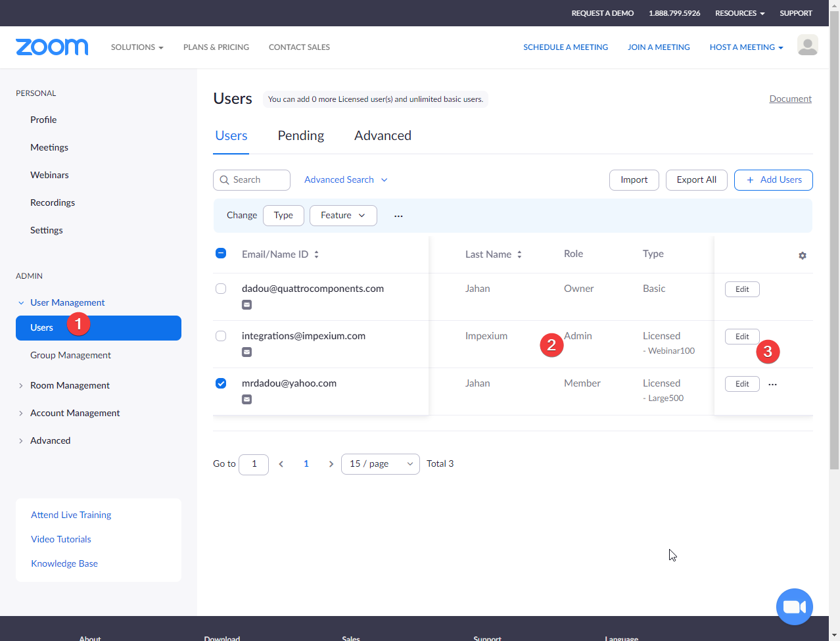Open Plans & Pricing link
The height and width of the screenshot is (641, 840).
(x=216, y=47)
